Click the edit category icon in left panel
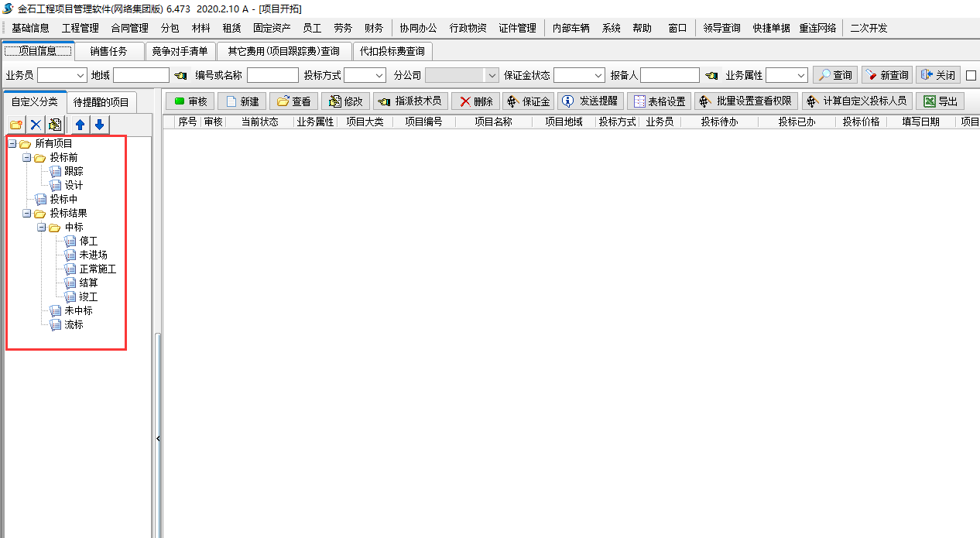 pos(55,125)
